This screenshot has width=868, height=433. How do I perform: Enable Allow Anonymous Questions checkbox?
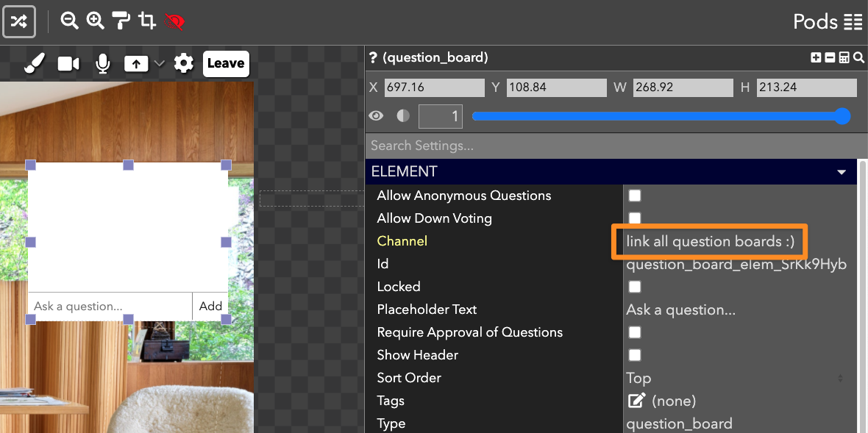click(634, 196)
